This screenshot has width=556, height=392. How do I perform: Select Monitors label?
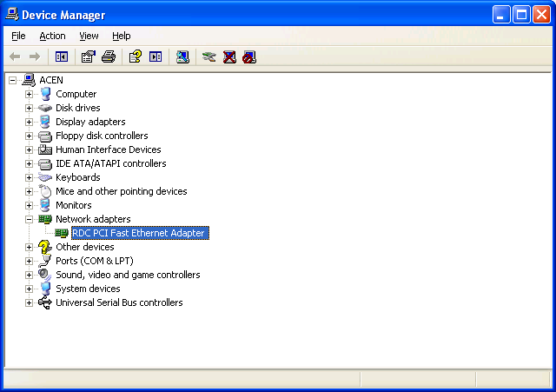pyautogui.click(x=74, y=205)
